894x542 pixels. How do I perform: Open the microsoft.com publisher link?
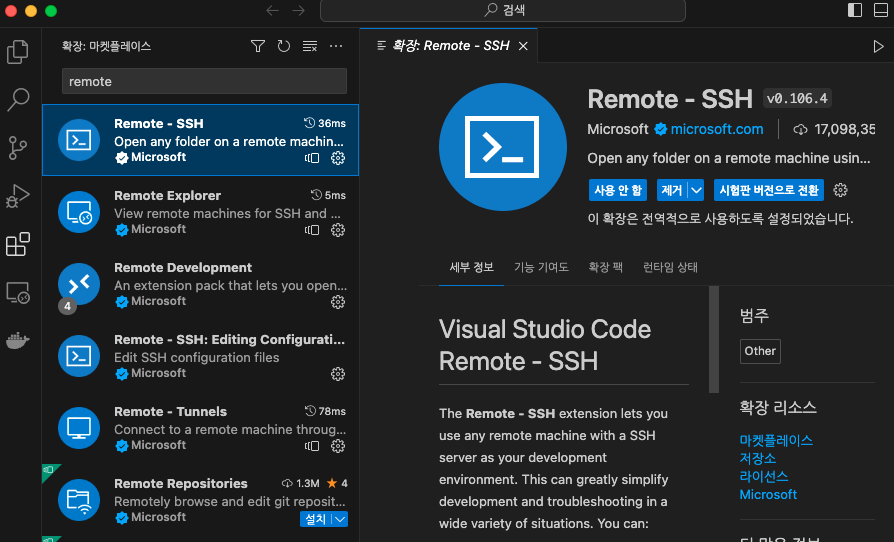click(x=717, y=129)
